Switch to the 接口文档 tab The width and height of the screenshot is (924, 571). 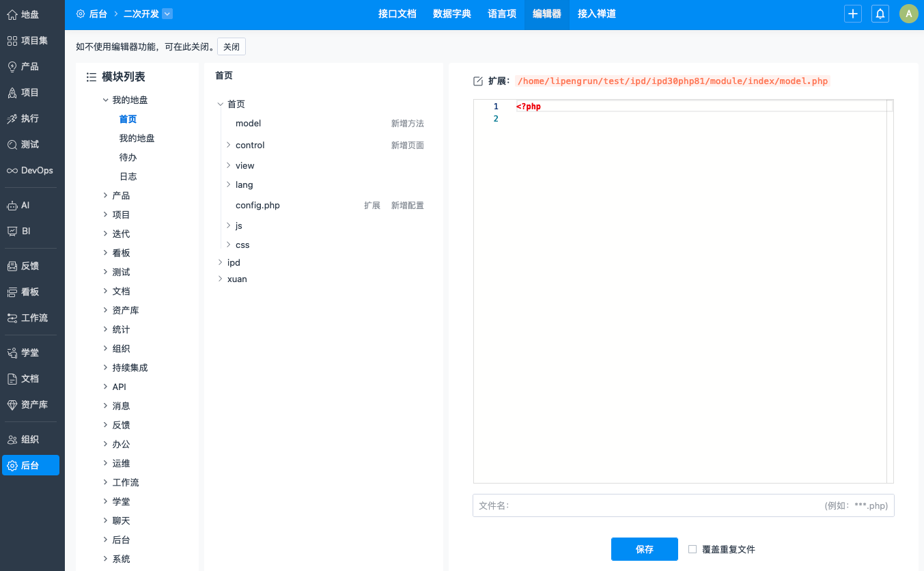[x=397, y=14]
